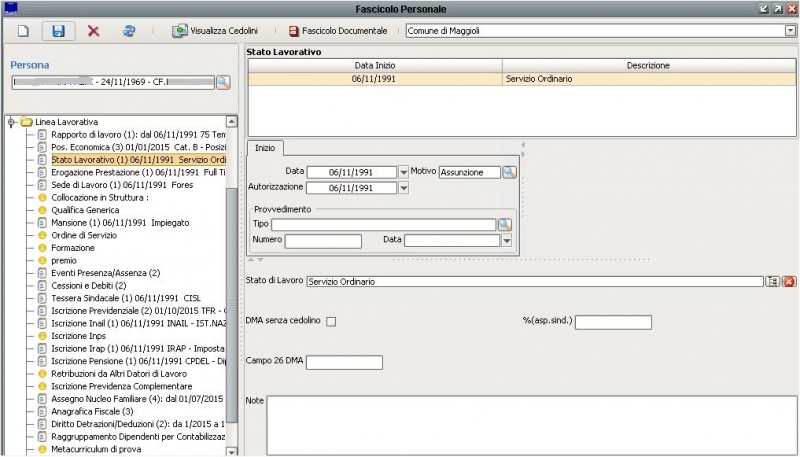The height and width of the screenshot is (457, 800).
Task: Click the new document icon in toolbar
Action: click(23, 31)
